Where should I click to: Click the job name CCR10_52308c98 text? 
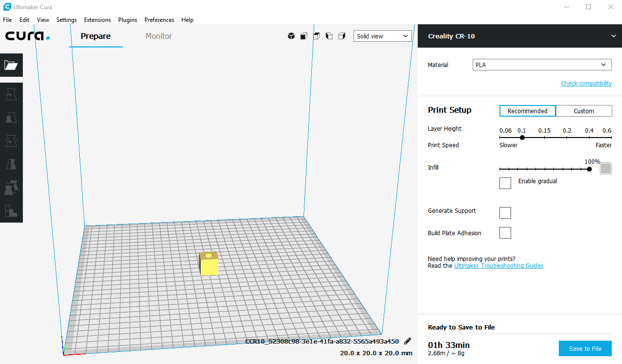pos(322,341)
